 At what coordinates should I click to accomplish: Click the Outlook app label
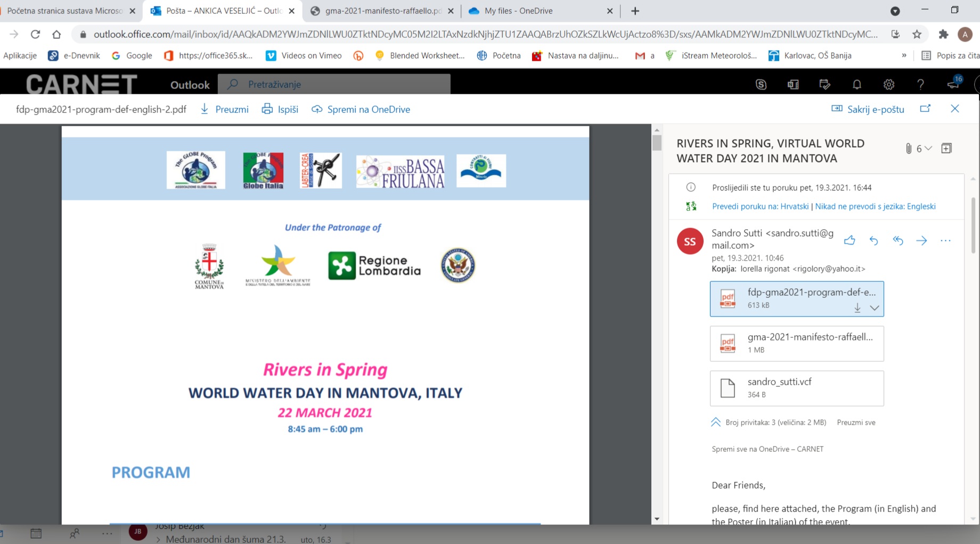point(190,85)
